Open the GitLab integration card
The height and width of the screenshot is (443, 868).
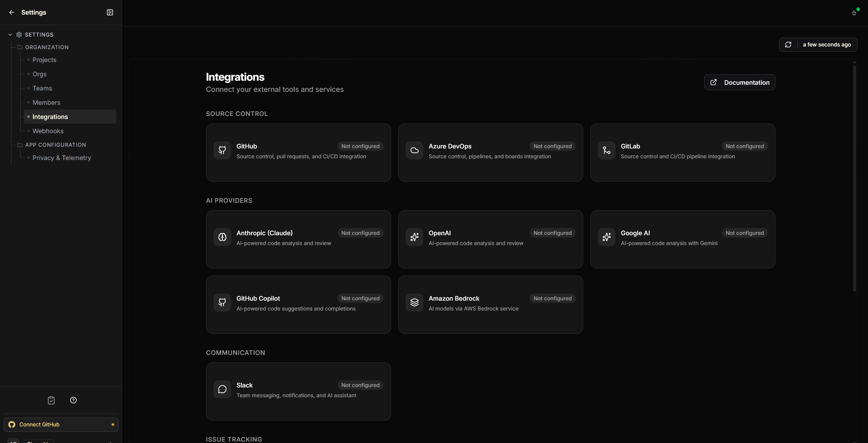point(683,153)
